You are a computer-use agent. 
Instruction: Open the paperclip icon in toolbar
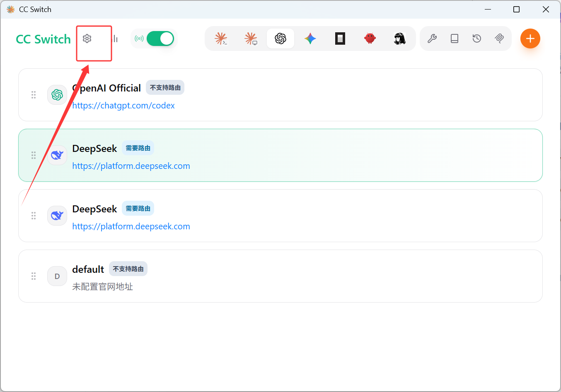pyautogui.click(x=499, y=38)
